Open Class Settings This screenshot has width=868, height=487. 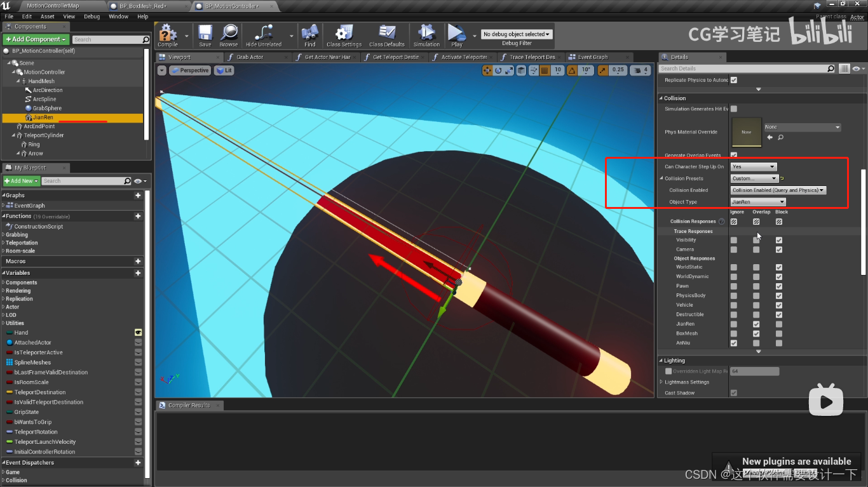[344, 36]
